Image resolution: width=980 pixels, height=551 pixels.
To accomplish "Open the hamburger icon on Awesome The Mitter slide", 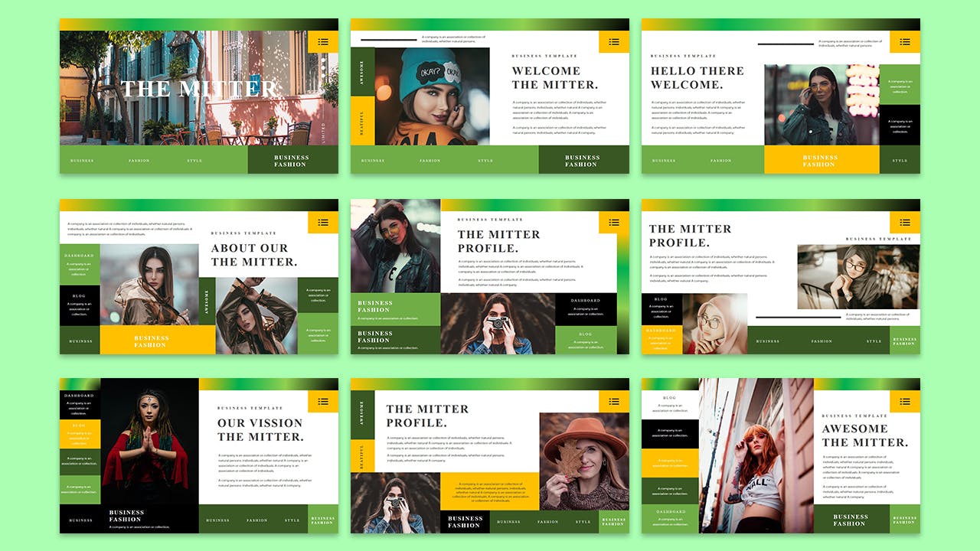I will pos(905,402).
